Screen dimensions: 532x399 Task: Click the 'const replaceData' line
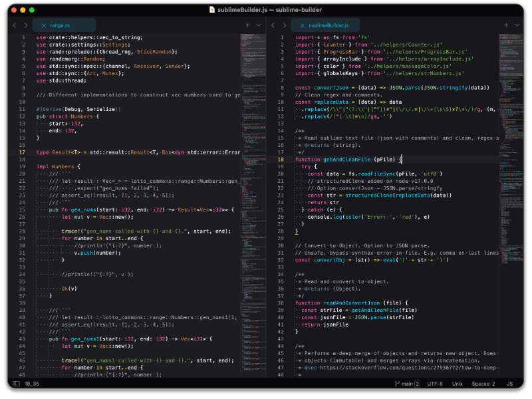(x=348, y=102)
